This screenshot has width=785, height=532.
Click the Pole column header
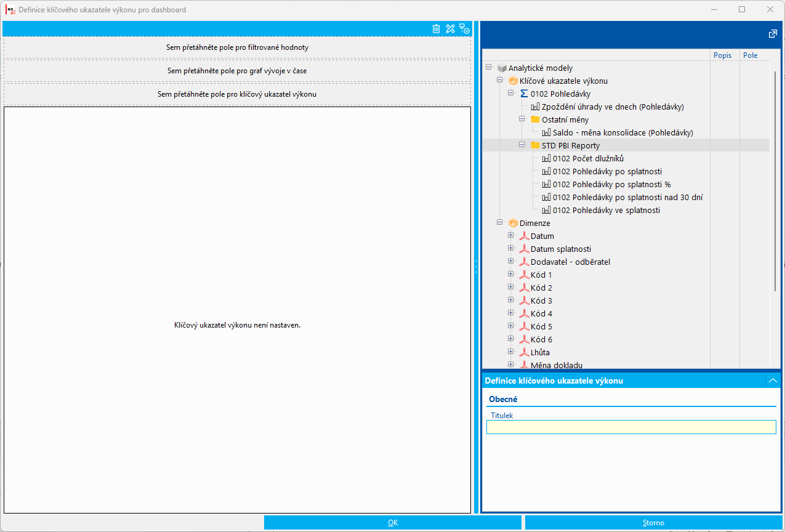754,55
